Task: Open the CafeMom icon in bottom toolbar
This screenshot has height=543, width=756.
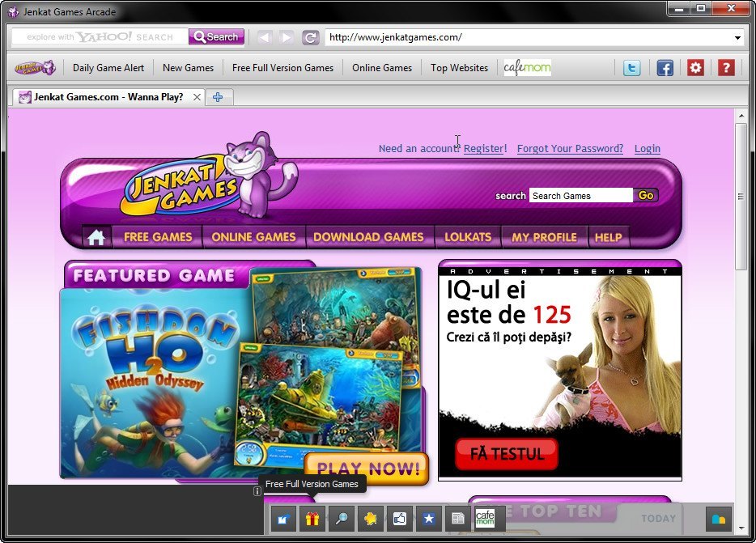Action: click(x=486, y=519)
